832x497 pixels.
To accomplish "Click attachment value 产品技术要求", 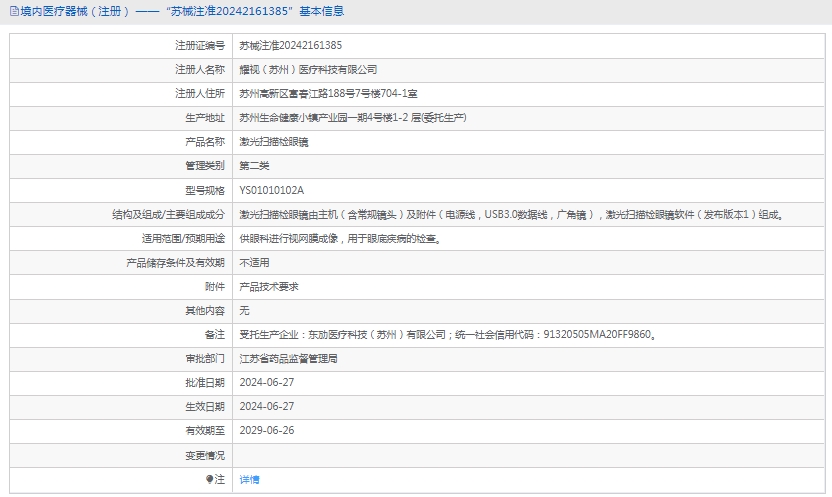I will [x=269, y=286].
